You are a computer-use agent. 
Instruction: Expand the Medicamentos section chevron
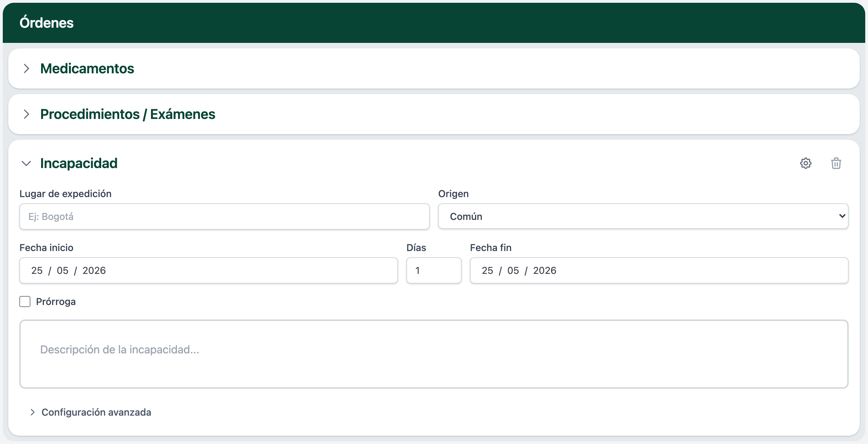27,68
